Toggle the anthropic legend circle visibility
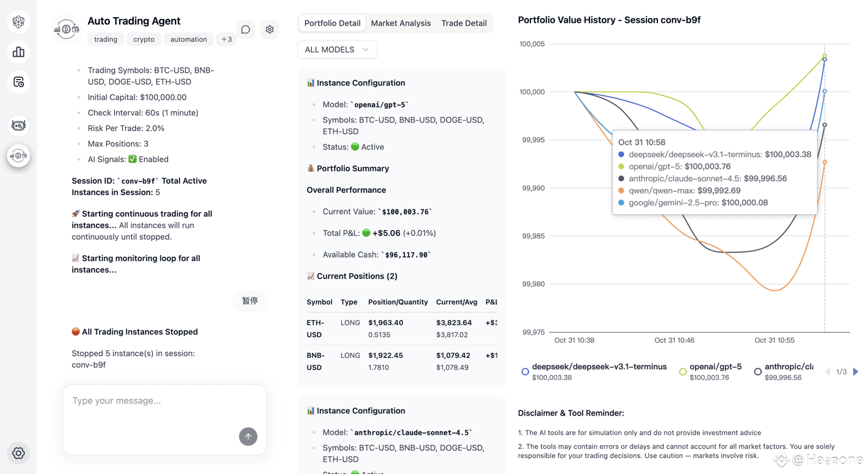 point(758,371)
